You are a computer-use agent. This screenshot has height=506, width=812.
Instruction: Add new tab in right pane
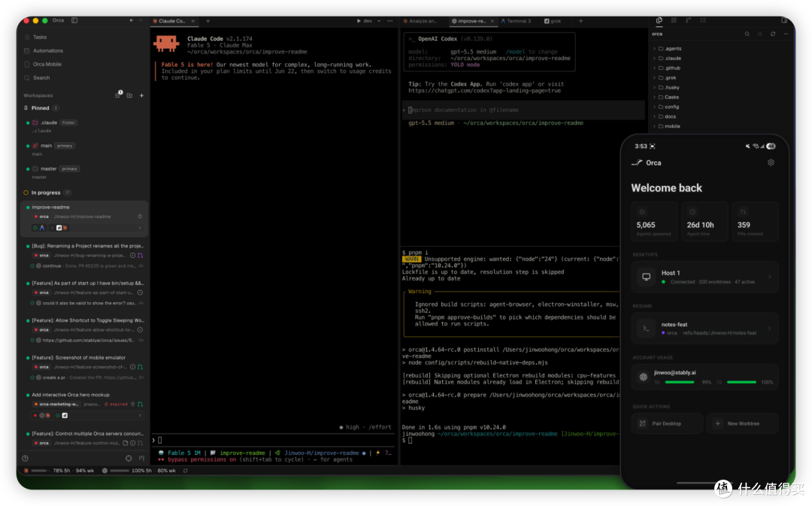581,21
